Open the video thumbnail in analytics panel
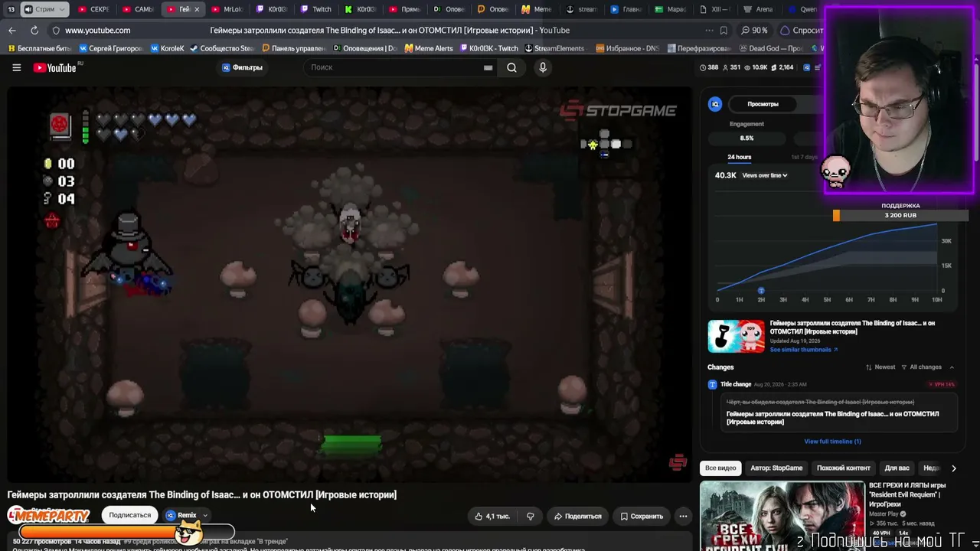Screen dimensions: 980x551 coord(736,336)
